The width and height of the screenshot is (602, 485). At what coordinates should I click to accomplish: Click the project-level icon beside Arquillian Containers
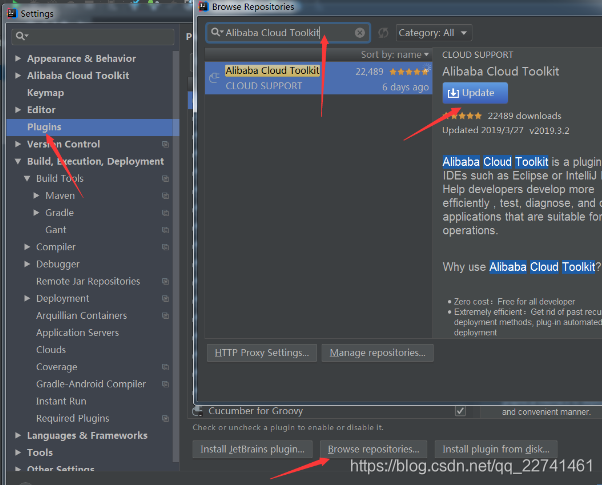tap(165, 316)
